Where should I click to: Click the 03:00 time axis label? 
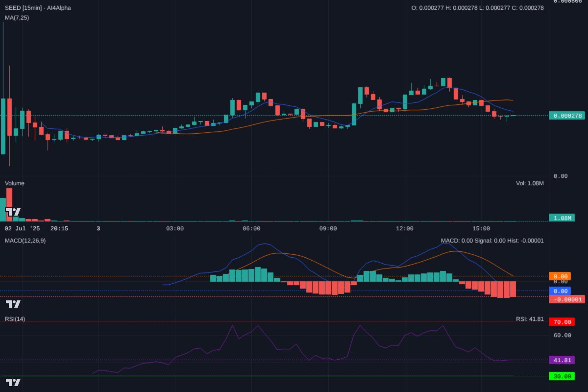click(x=175, y=228)
